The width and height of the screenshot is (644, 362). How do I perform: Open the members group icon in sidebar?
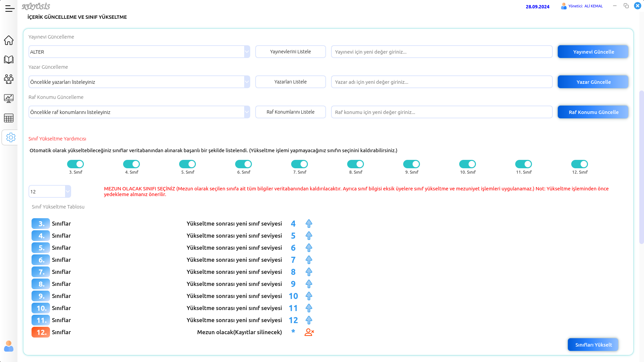click(x=9, y=79)
